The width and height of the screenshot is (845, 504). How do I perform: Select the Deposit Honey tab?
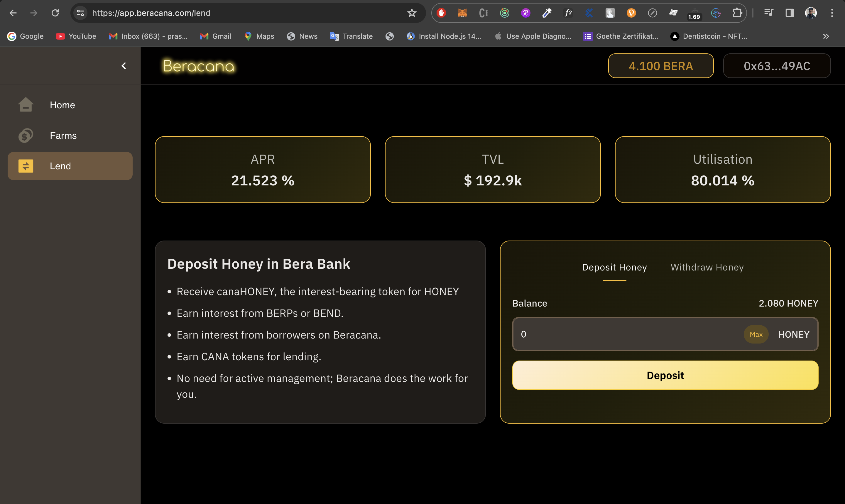point(614,267)
